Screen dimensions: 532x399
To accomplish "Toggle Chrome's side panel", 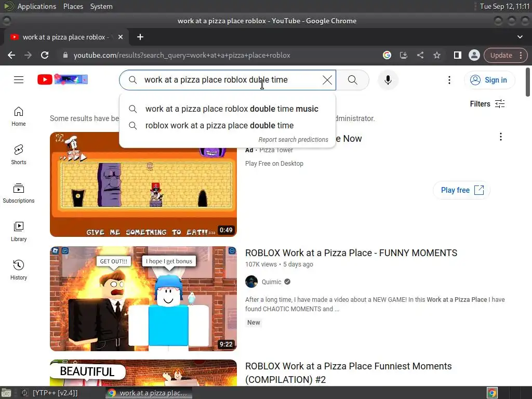I will coord(457,55).
